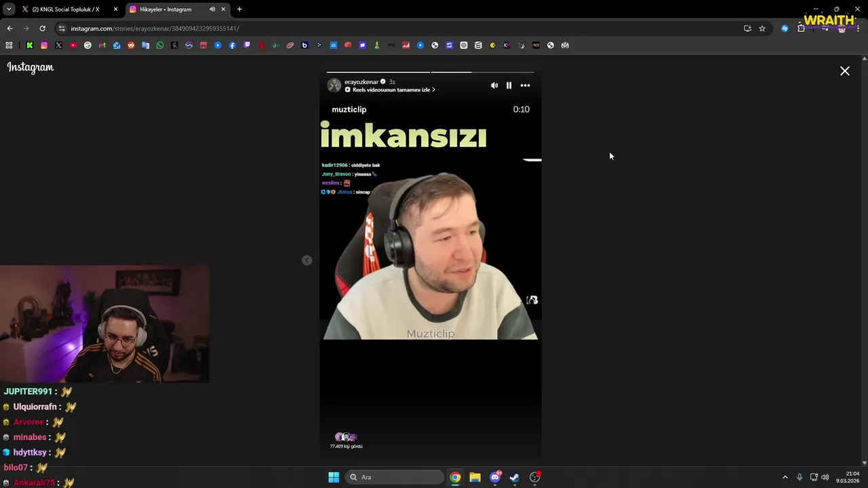Pause the Instagram story playback
Viewport: 868px width, 488px height.
point(509,85)
